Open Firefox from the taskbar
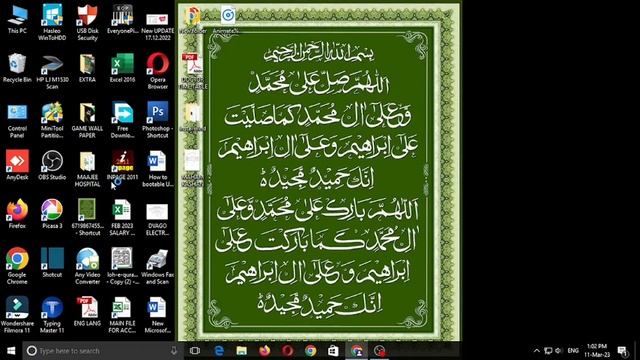 pos(264,351)
